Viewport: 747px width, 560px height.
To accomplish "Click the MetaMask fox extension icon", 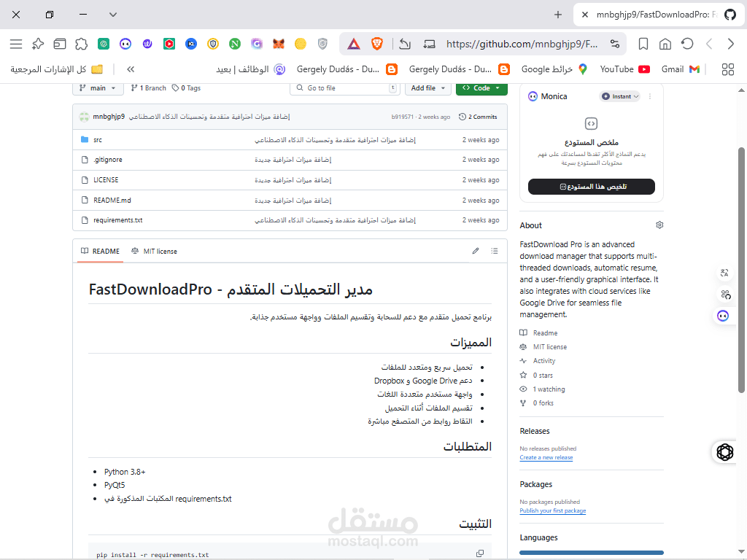I will (279, 44).
